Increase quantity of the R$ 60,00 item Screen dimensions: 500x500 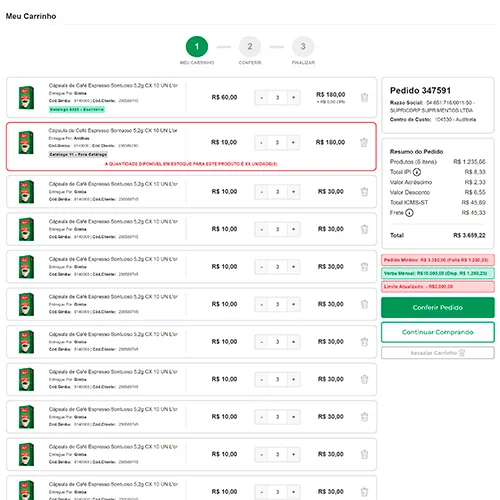coord(293,98)
